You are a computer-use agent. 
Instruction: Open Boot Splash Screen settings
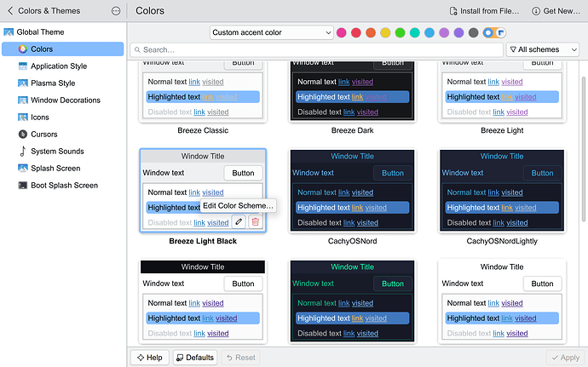click(62, 185)
